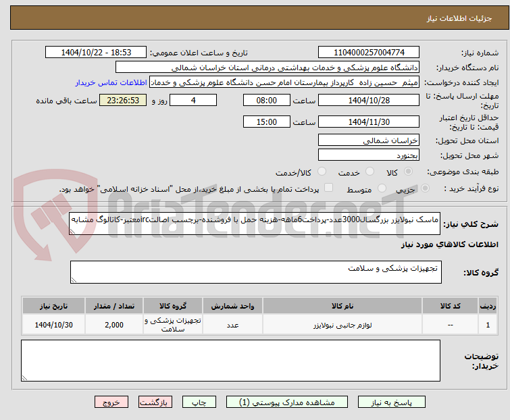Click the خروج exit button

pos(111,402)
